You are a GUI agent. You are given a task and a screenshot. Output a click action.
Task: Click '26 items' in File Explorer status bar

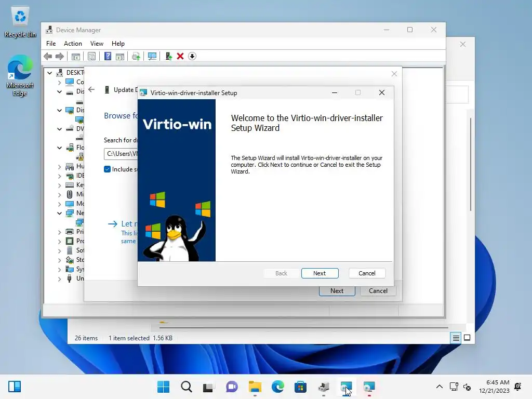[86, 338]
